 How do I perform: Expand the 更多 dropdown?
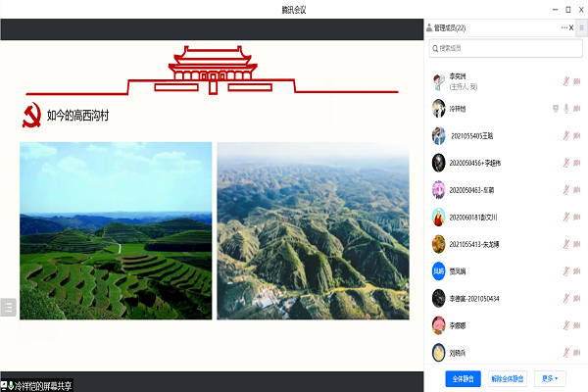tap(552, 377)
